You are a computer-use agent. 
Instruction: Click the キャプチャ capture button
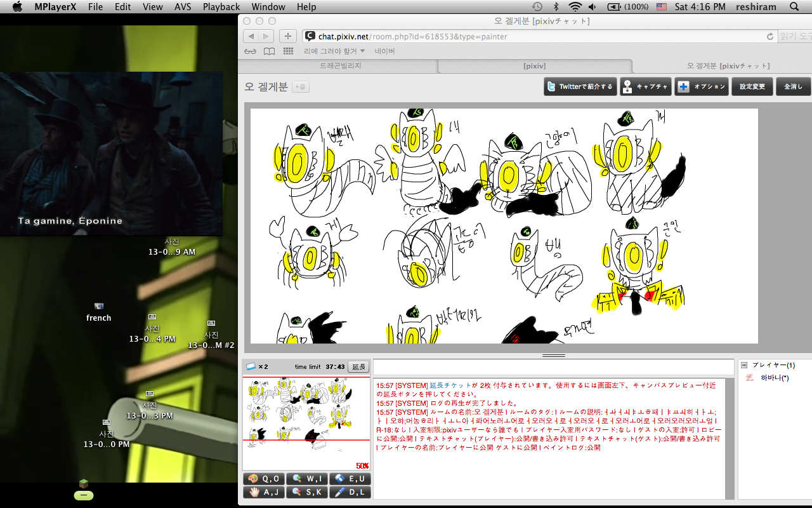(645, 87)
